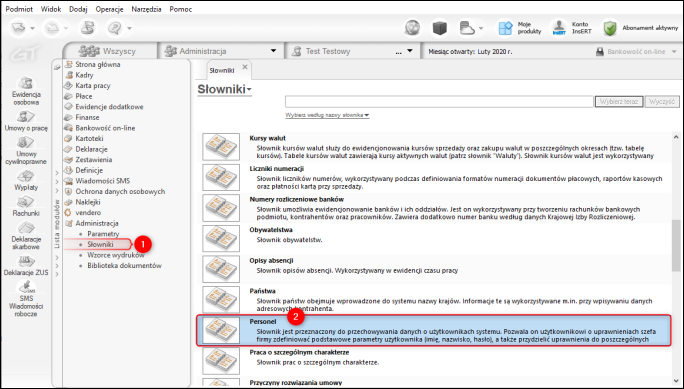The height and width of the screenshot is (389, 684).
Task: Click the dictionary search input field
Action: tap(439, 102)
